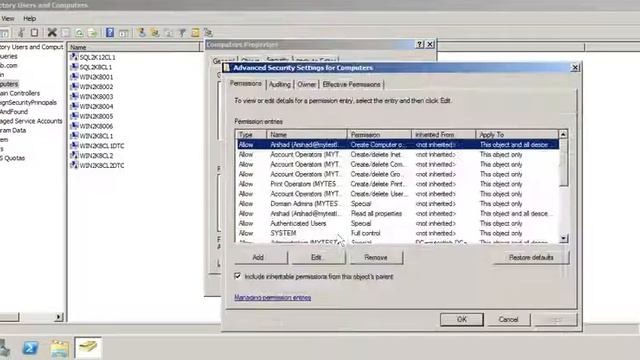The height and width of the screenshot is (360, 640).
Task: Click the Delete (X) toolbar icon
Action: pyautogui.click(x=52, y=33)
